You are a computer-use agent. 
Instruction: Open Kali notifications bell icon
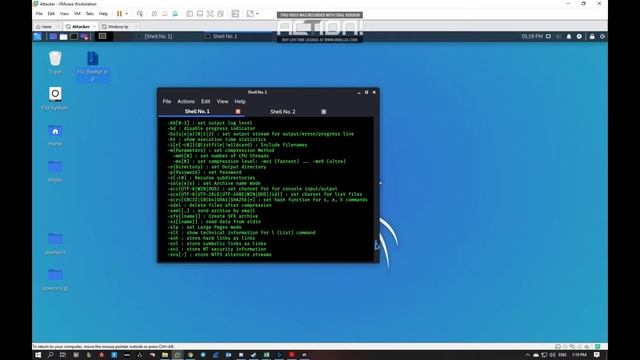click(569, 36)
